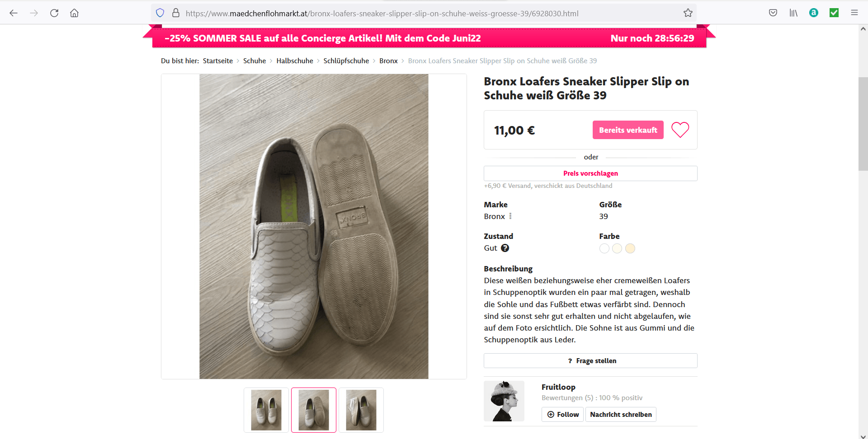This screenshot has height=439, width=868.
Task: Toggle Follow for seller Fruitloop
Action: (562, 415)
